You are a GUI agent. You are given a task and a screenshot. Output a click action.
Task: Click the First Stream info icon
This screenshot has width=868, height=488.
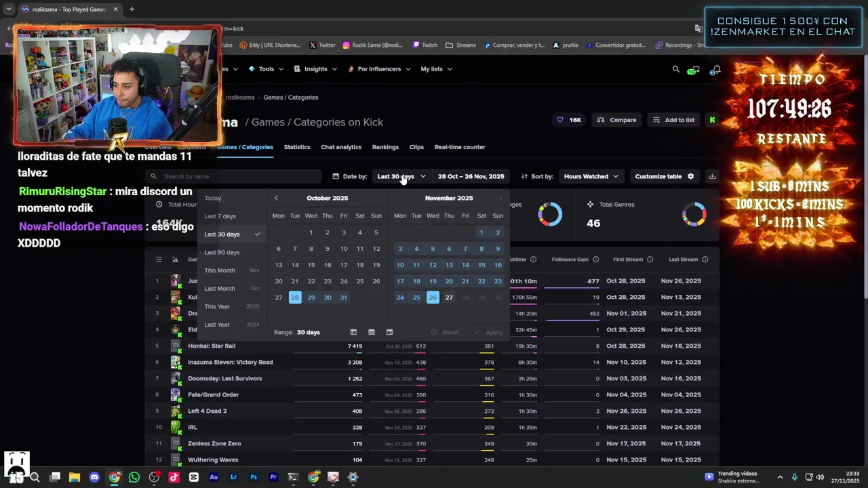point(650,260)
